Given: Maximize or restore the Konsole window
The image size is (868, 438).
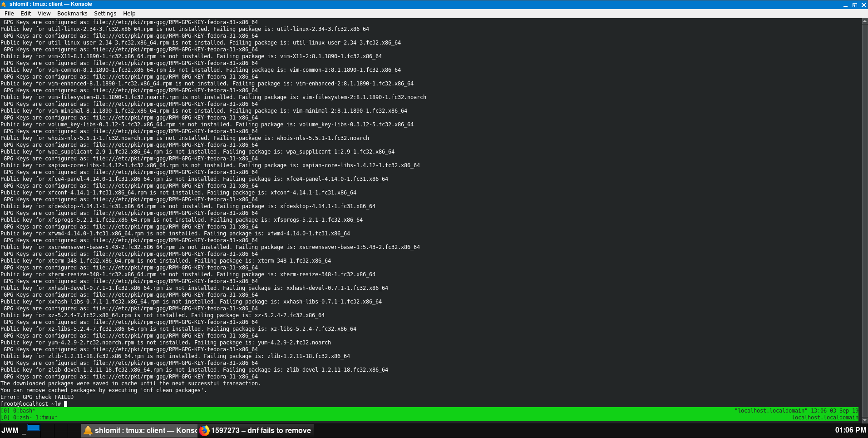Looking at the screenshot, I should coord(854,5).
